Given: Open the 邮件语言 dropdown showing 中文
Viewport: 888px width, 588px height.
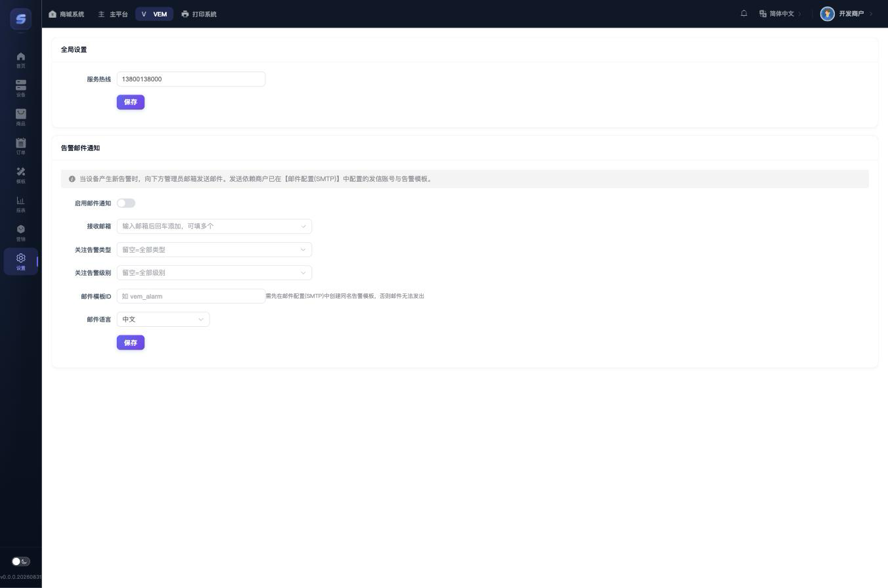Looking at the screenshot, I should click(163, 320).
